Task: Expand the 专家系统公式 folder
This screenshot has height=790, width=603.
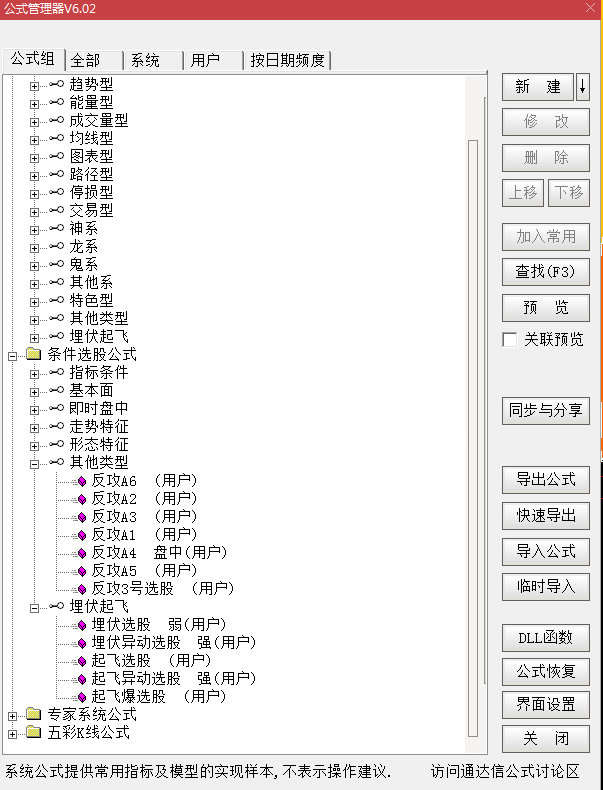Action: click(13, 715)
